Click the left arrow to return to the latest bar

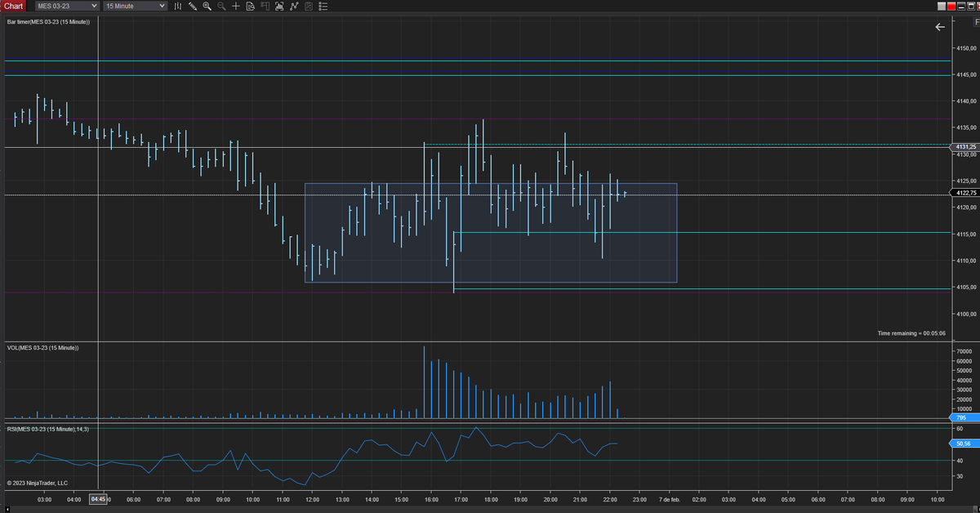click(x=940, y=27)
